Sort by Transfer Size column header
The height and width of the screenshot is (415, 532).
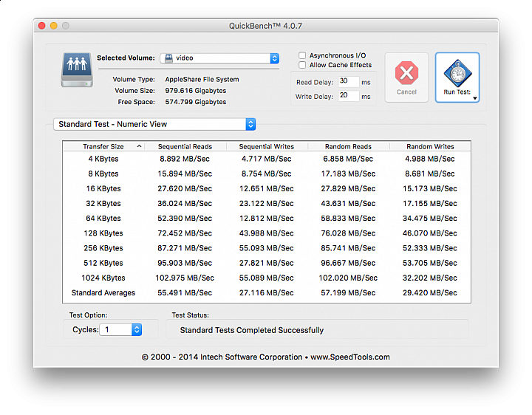click(x=103, y=146)
